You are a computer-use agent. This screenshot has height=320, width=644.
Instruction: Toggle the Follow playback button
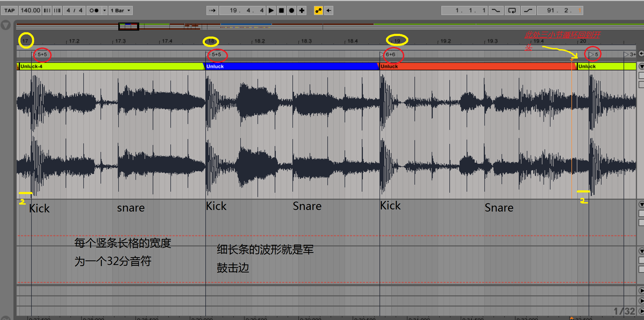click(x=212, y=10)
